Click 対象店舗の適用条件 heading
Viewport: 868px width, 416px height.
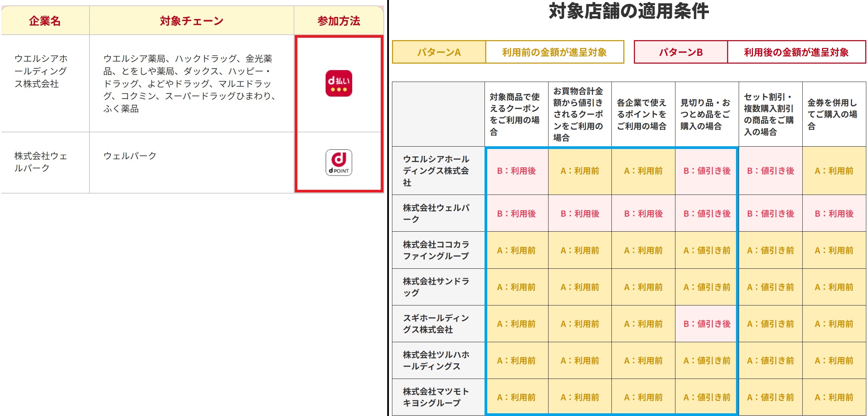pos(628,11)
